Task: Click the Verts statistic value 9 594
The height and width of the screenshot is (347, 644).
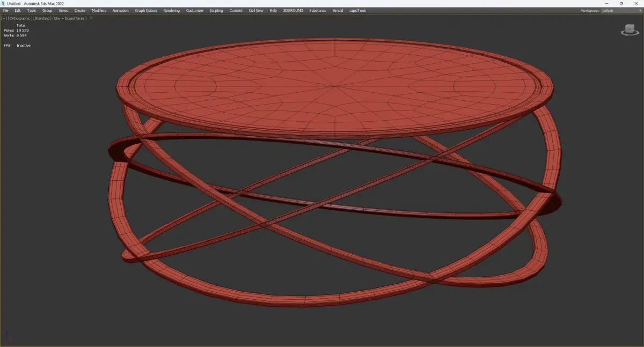Action: tap(21, 35)
